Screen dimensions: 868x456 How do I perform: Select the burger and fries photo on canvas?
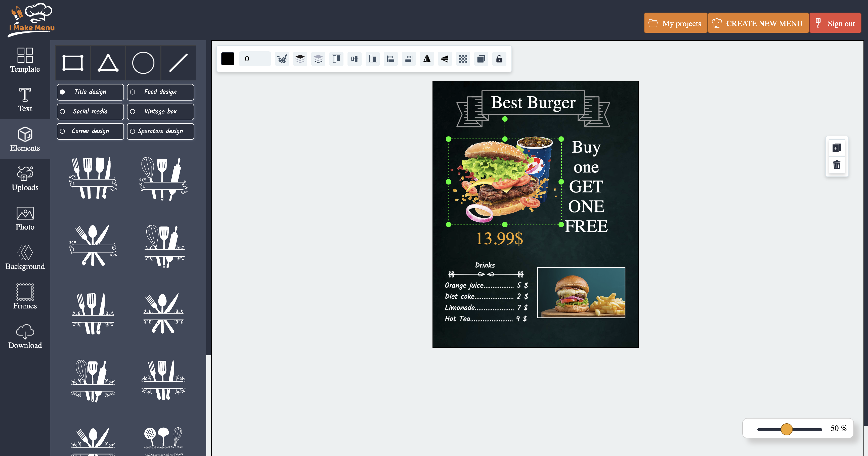581,292
